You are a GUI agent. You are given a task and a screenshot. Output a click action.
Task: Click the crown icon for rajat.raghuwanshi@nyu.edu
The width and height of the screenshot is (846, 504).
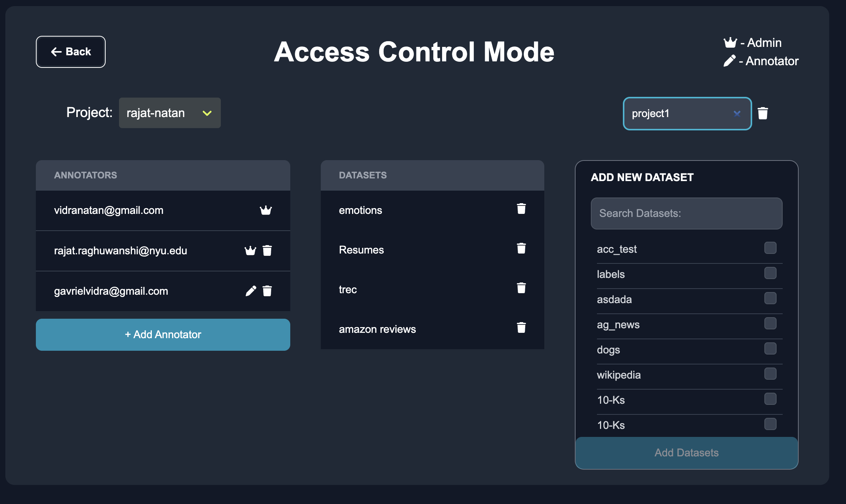pyautogui.click(x=250, y=250)
